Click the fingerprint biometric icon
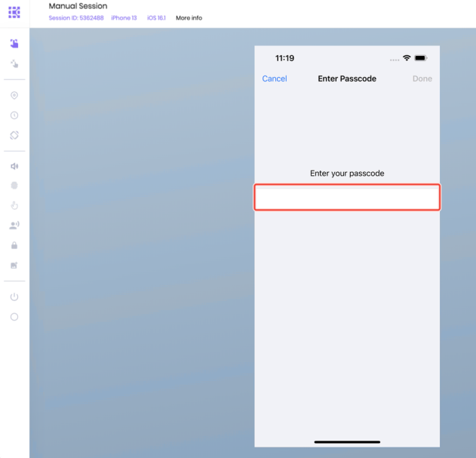 click(x=14, y=186)
